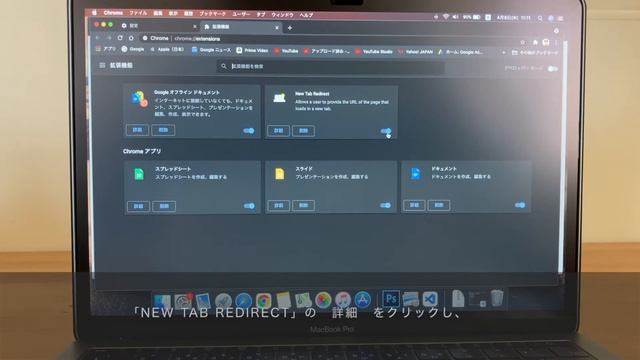This screenshot has width=640, height=360.
Task: Disable New Tab Redirect toggle
Action: [386, 131]
